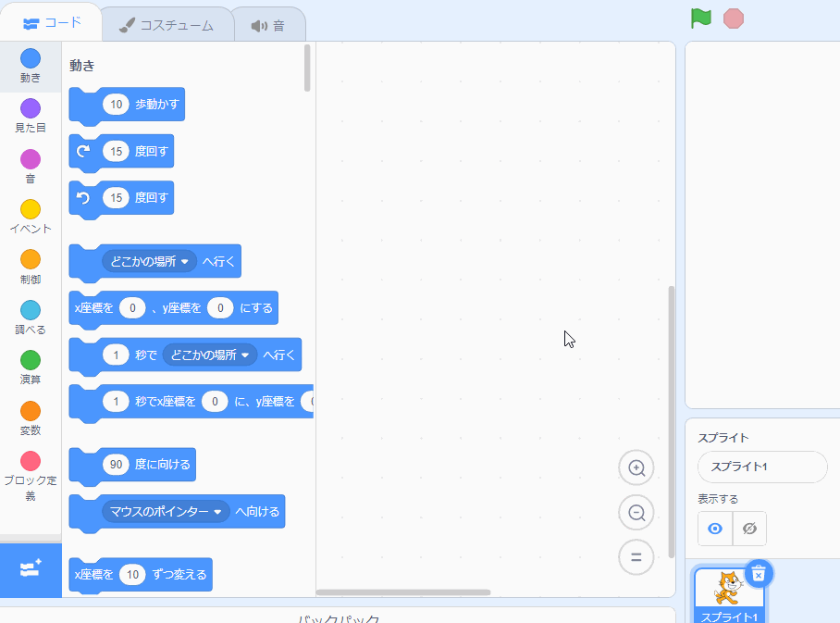Edit the steps value 10 in 歩動かす

pos(117,104)
